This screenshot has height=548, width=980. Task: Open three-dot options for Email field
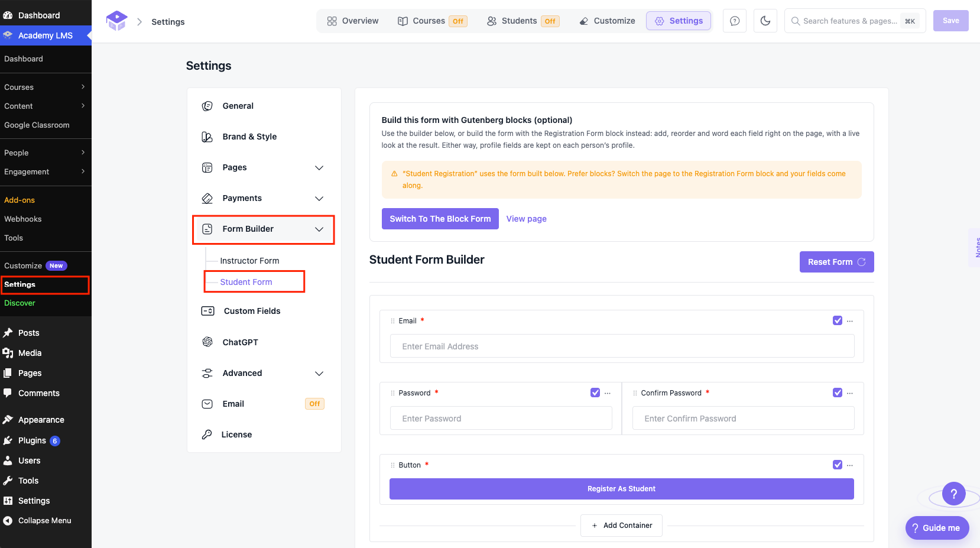click(x=850, y=321)
